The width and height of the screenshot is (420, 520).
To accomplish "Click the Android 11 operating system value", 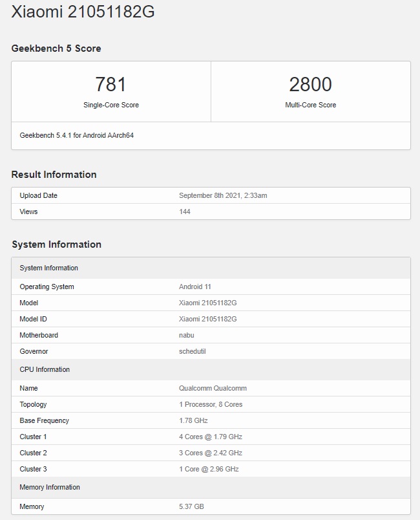I will pyautogui.click(x=194, y=287).
